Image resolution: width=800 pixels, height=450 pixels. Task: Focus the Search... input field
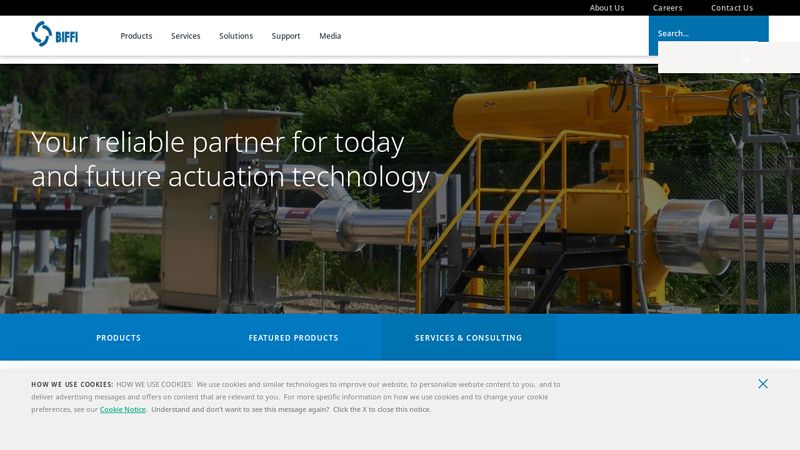pyautogui.click(x=700, y=33)
